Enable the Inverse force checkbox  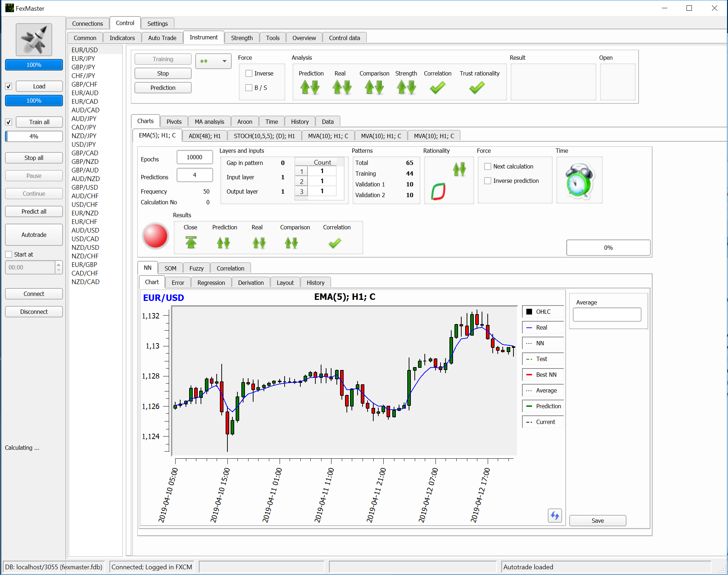point(249,73)
